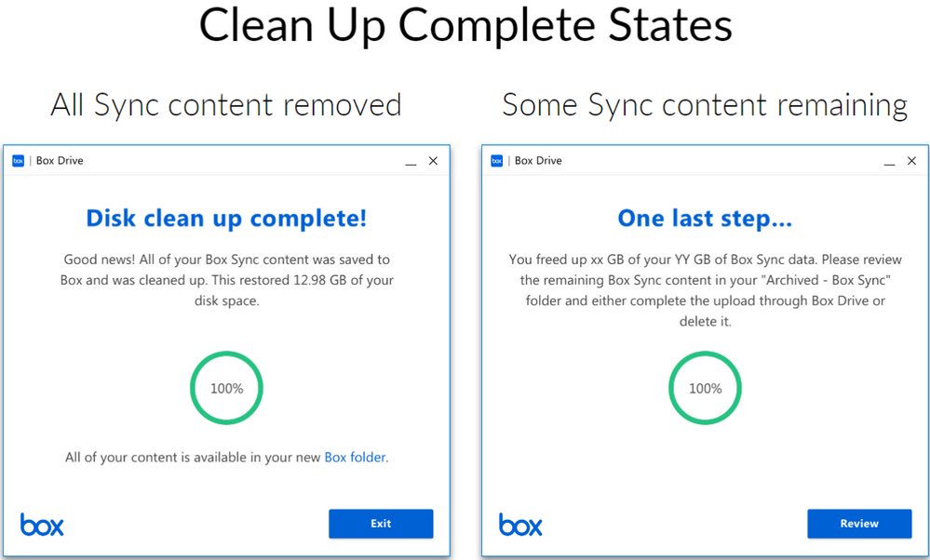Screen dimensions: 930x560
Task: Click the 'Disk clean up complete!' title text
Action: pos(226,218)
